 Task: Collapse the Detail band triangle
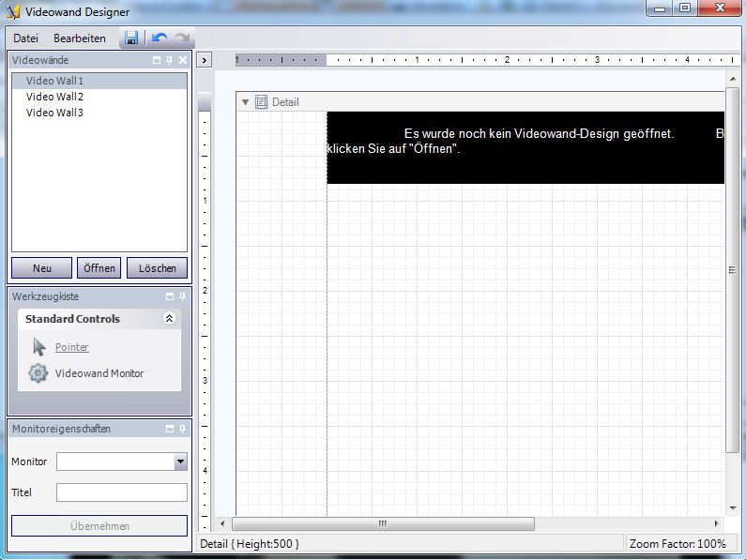point(246,102)
